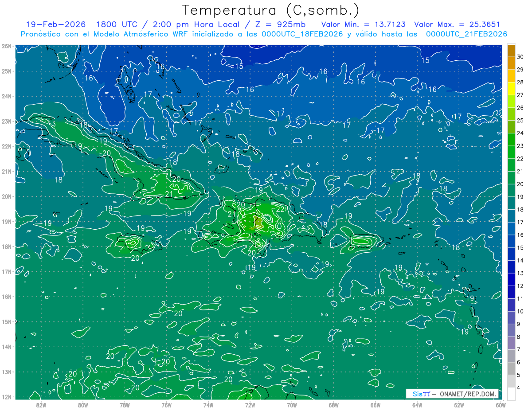Image resolution: width=532 pixels, height=411 pixels.
Task: Click the deep blue swatch between 12 and 13
Action: point(511,279)
